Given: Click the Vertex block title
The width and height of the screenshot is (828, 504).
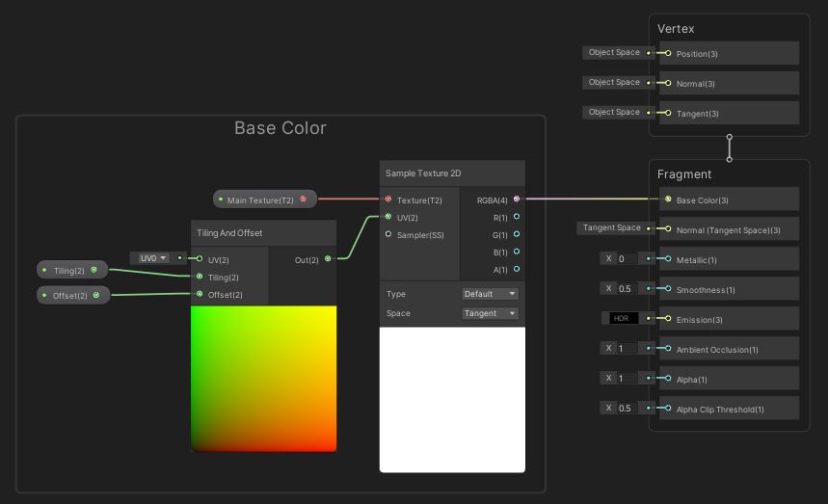Looking at the screenshot, I should pyautogui.click(x=676, y=29).
